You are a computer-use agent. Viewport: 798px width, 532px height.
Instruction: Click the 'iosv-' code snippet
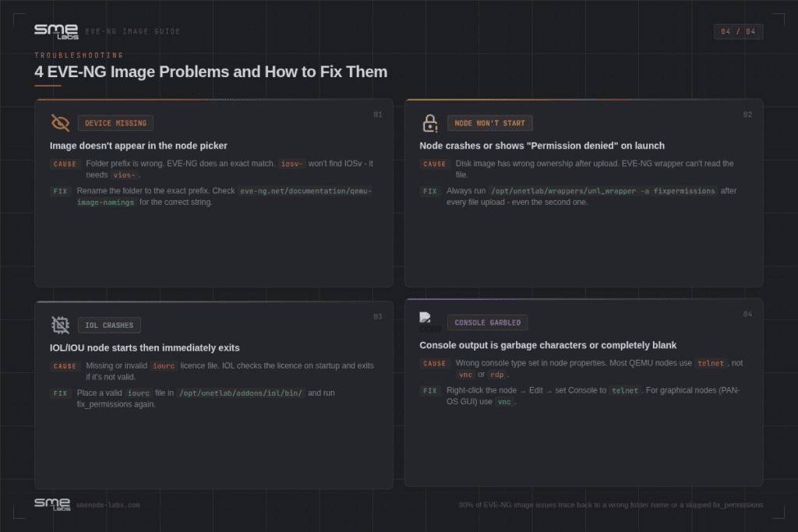291,164
